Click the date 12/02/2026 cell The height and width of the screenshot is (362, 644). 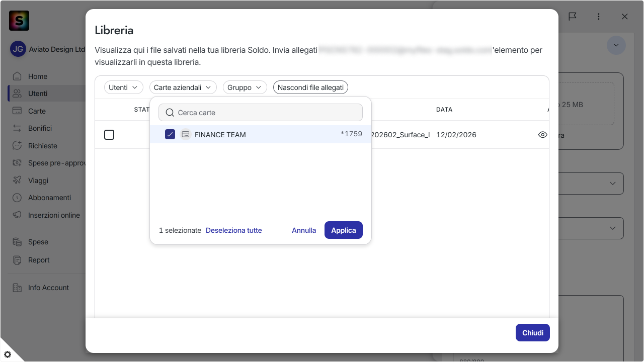[456, 135]
